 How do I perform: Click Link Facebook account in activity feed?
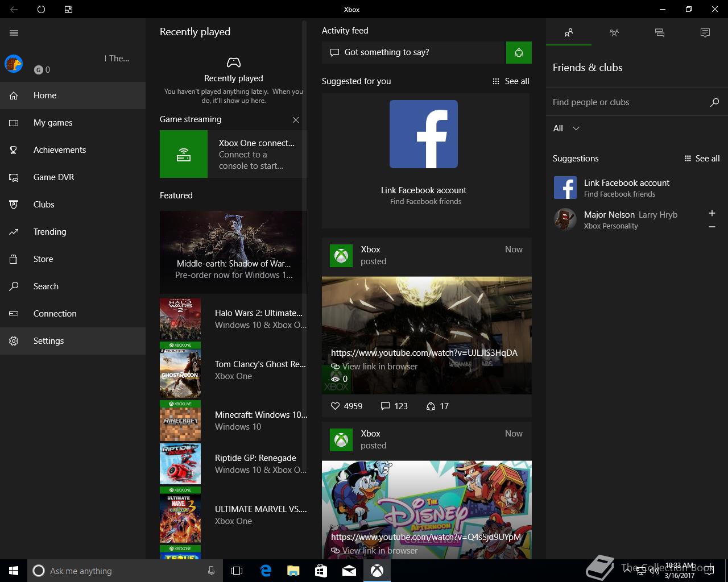point(424,190)
